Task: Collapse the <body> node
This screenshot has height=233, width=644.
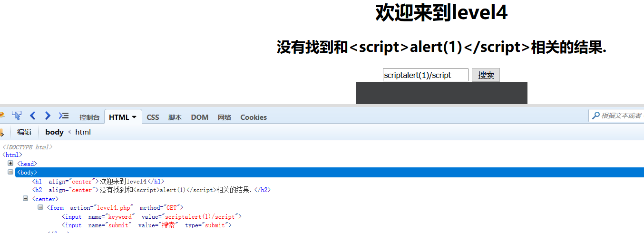Action: 10,172
